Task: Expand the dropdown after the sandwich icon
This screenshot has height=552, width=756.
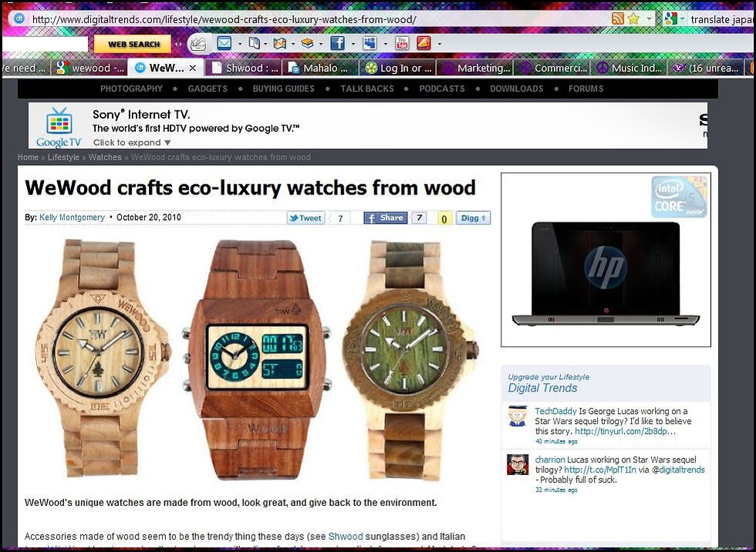Action: click(x=321, y=44)
